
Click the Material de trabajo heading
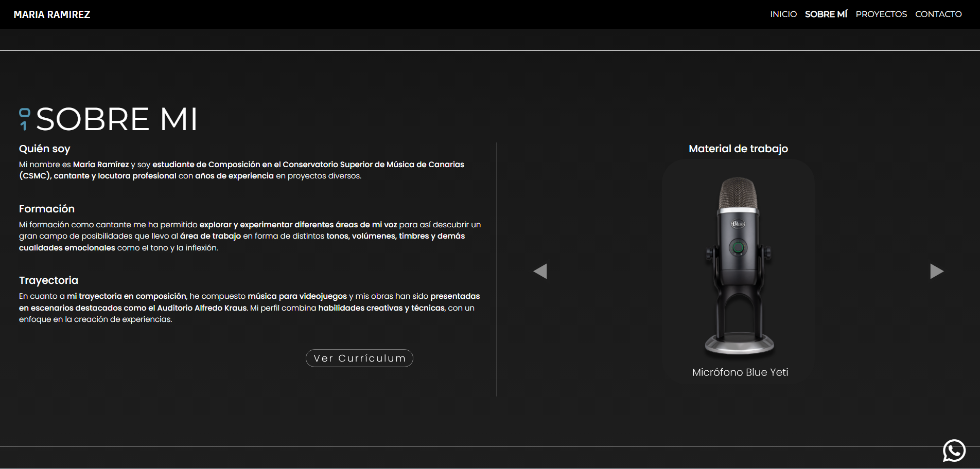pos(738,149)
